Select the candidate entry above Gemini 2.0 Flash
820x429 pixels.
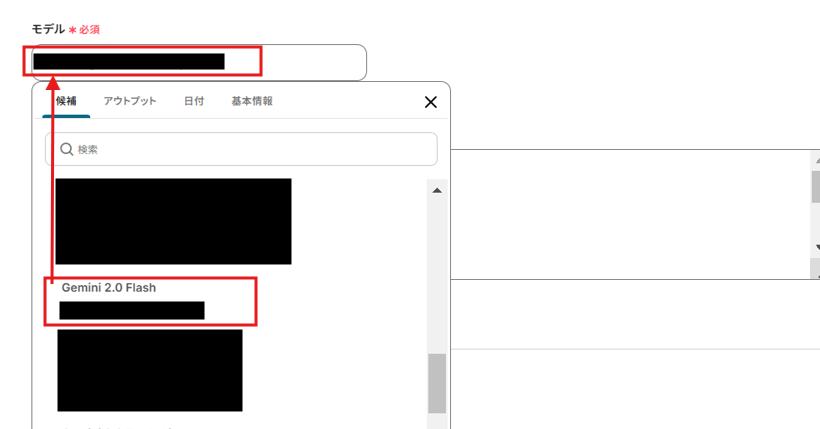click(x=174, y=221)
